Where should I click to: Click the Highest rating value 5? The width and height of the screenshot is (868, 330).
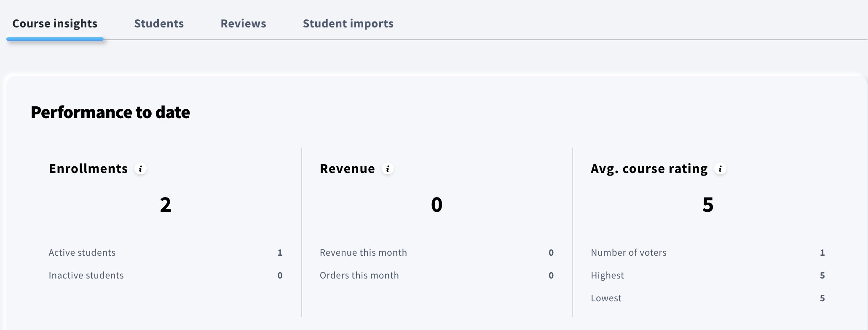(822, 275)
